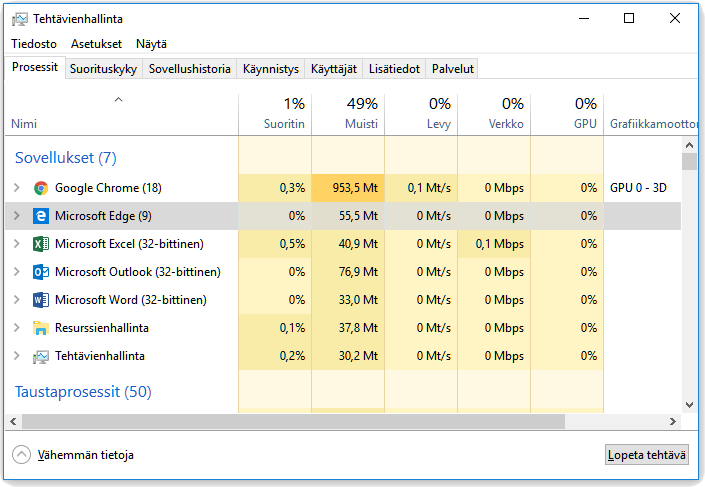Expand the Microsoft Outlook process entry
Screen dimensions: 705x487
click(x=17, y=272)
